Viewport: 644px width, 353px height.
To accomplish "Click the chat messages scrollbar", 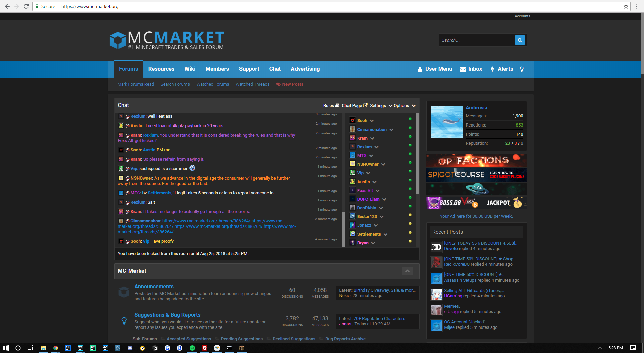I will click(343, 230).
